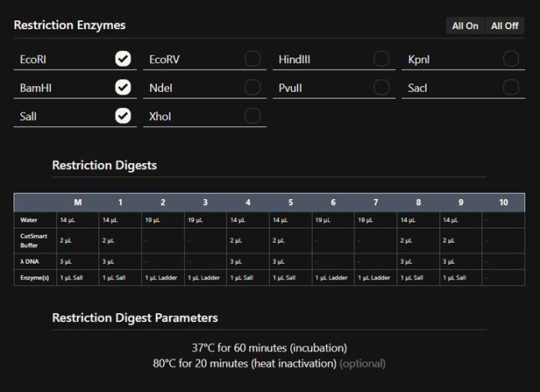Image resolution: width=540 pixels, height=392 pixels.
Task: Select the XhoI enzyme checkbox
Action: [x=252, y=116]
